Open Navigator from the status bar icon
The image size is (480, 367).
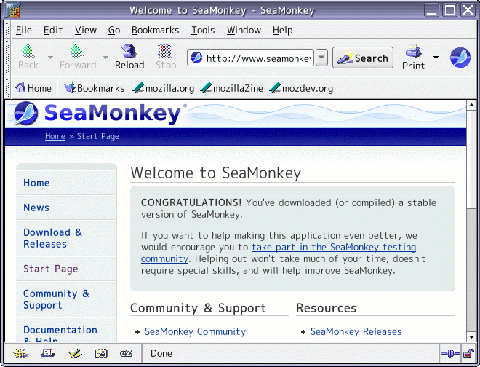coord(20,353)
